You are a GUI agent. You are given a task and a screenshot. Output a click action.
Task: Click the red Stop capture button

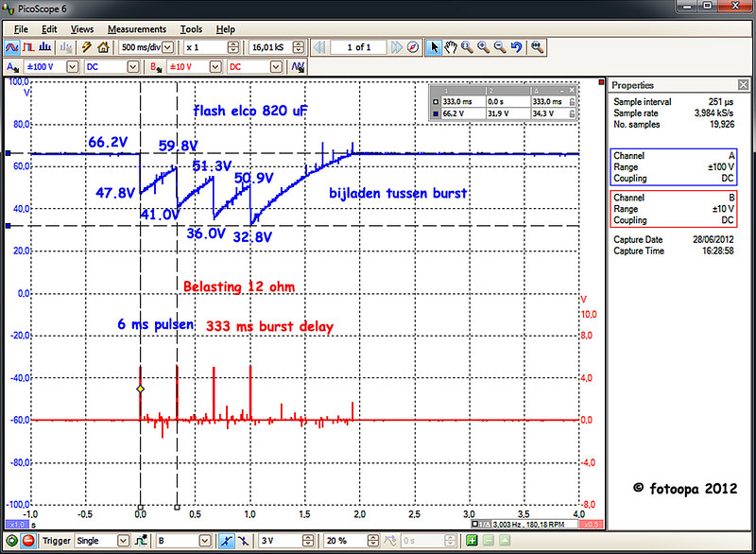(28, 541)
